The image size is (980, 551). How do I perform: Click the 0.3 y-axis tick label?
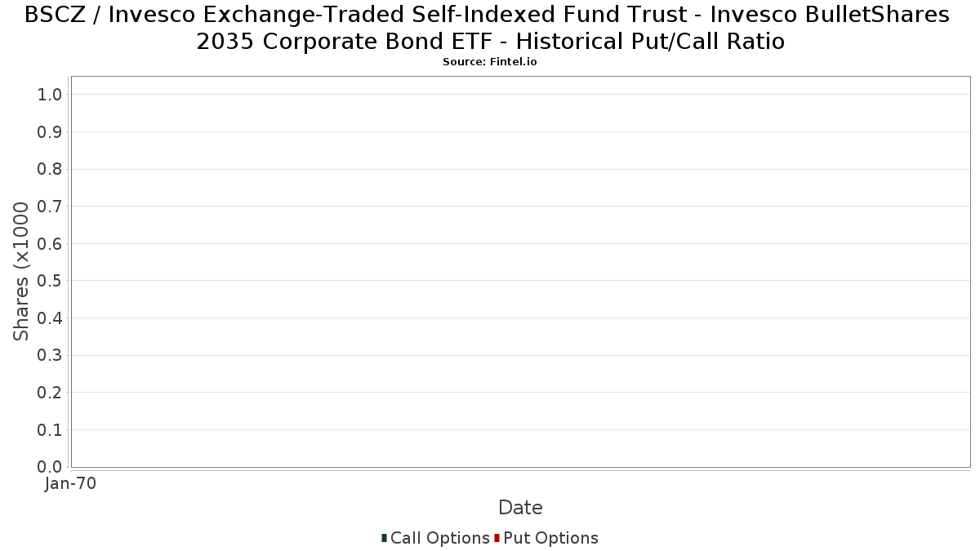click(x=50, y=355)
